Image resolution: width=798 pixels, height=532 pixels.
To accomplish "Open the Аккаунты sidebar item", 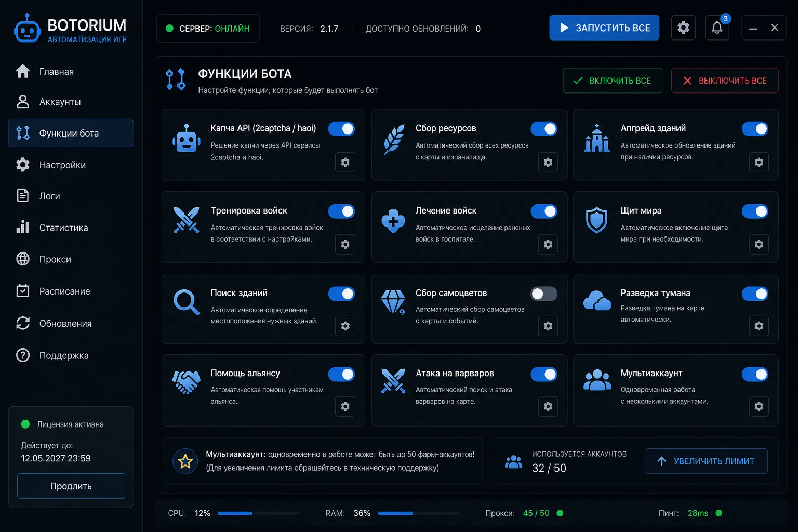I will point(71,102).
